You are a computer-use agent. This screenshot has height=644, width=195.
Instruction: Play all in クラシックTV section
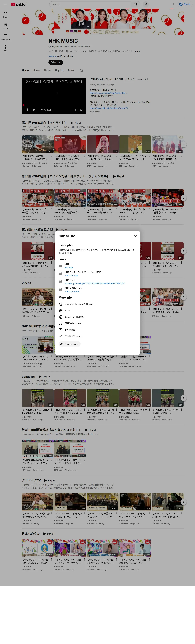(x=50, y=481)
